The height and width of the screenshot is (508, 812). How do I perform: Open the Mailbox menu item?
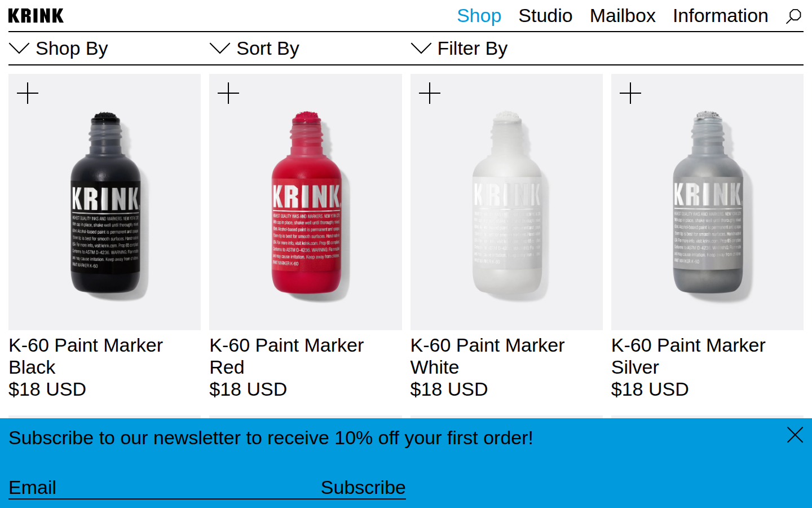pos(623,16)
